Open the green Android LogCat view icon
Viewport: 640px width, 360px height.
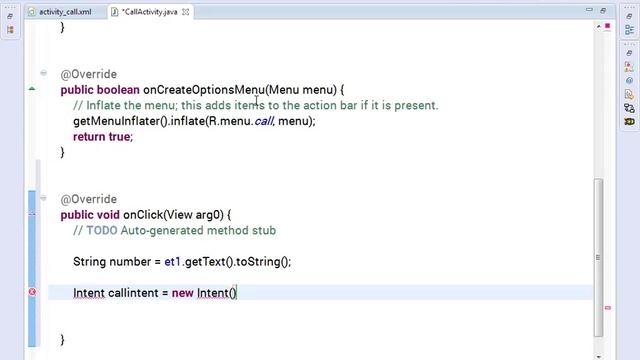coord(629,122)
